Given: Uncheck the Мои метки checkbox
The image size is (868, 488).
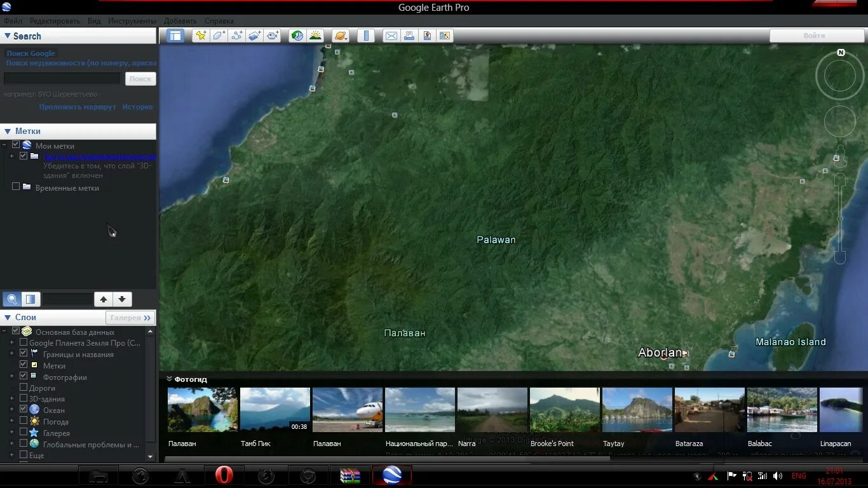Looking at the screenshot, I should pyautogui.click(x=16, y=145).
